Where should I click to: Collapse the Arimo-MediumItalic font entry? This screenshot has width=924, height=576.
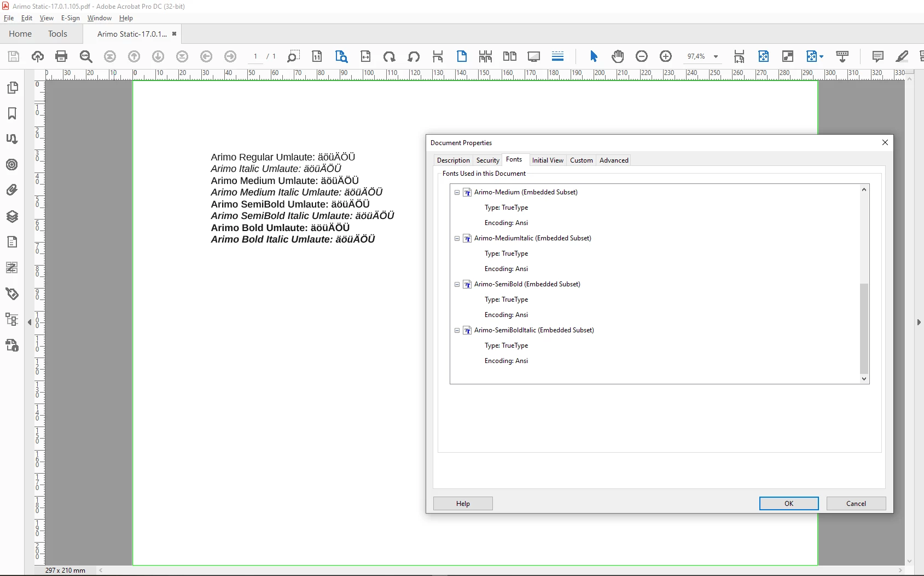tap(457, 238)
